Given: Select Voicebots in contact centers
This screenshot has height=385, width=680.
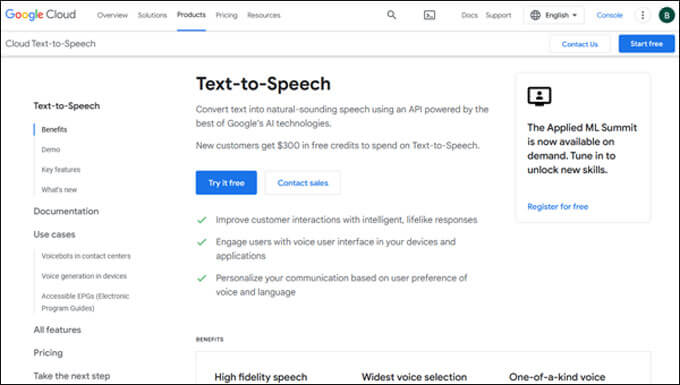Looking at the screenshot, I should point(86,256).
